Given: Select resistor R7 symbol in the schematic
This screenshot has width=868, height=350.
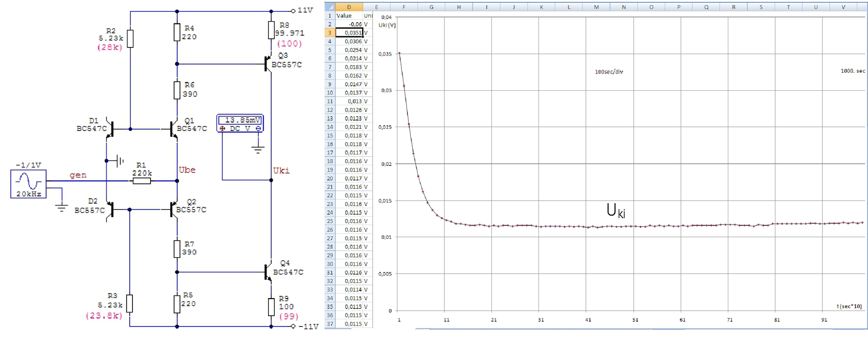Looking at the screenshot, I should [177, 248].
